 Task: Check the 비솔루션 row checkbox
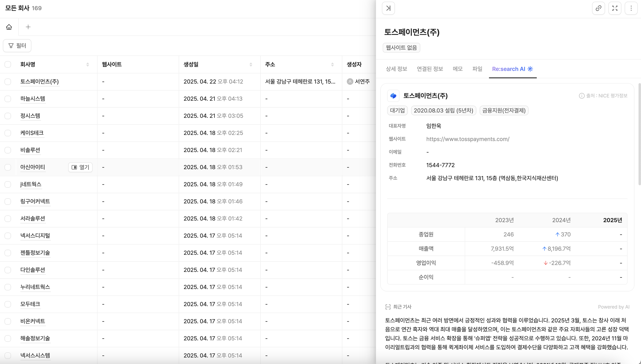point(8,150)
